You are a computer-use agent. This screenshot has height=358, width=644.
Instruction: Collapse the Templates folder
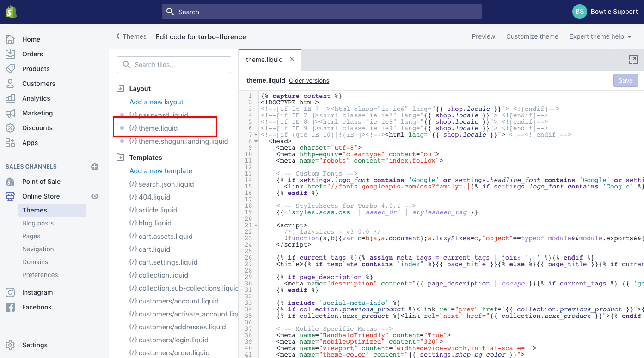tap(120, 158)
